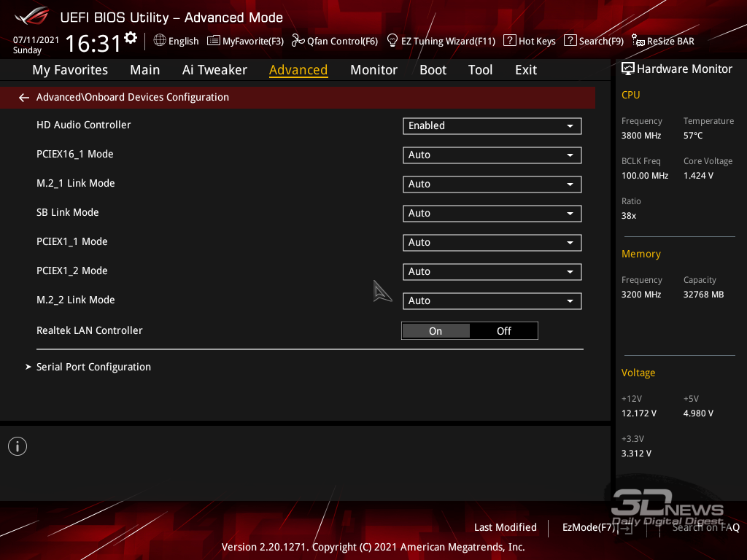Click the Hardware Monitor display icon
Image resolution: width=747 pixels, height=560 pixels.
(628, 69)
